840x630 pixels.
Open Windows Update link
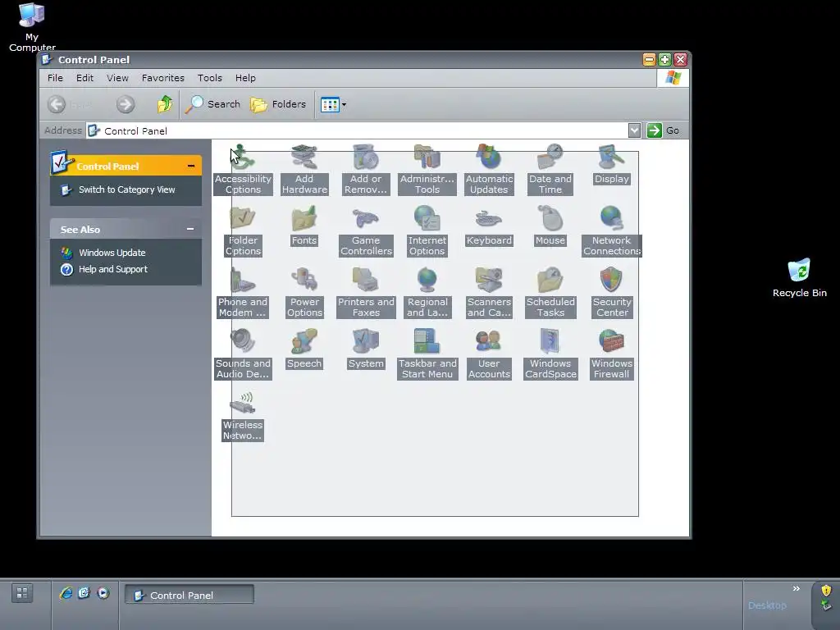point(112,253)
